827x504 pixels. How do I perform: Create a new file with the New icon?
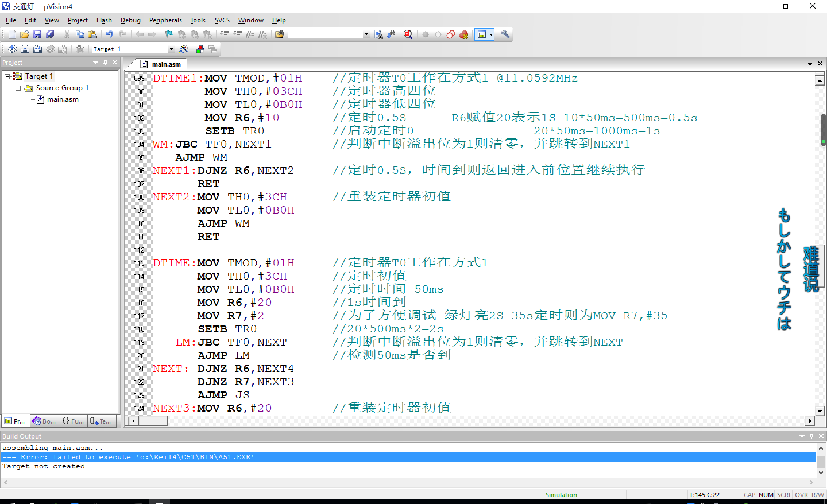tap(12, 34)
